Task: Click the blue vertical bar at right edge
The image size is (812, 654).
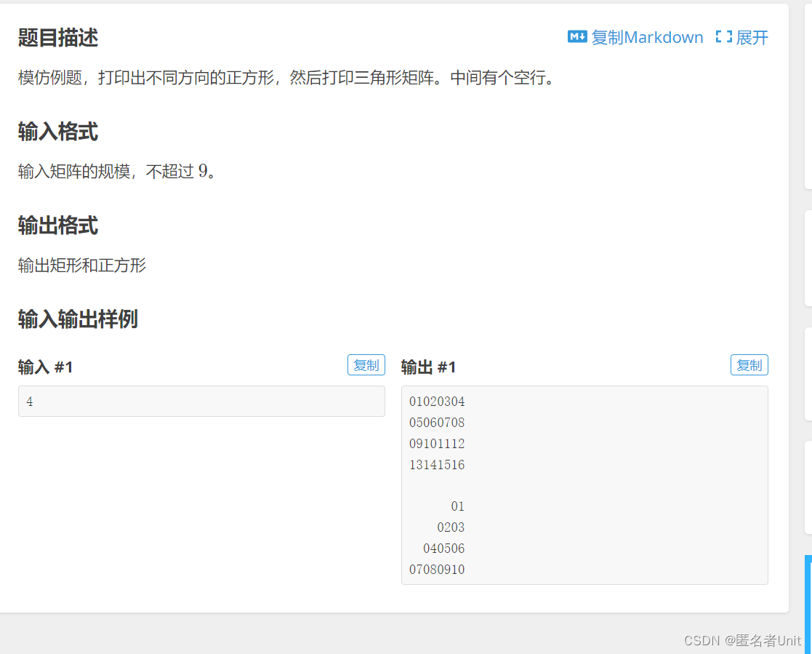Action: (x=808, y=605)
